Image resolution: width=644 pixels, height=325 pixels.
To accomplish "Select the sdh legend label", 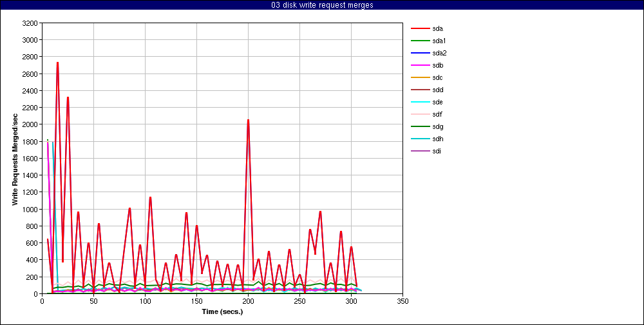I will 437,139.
